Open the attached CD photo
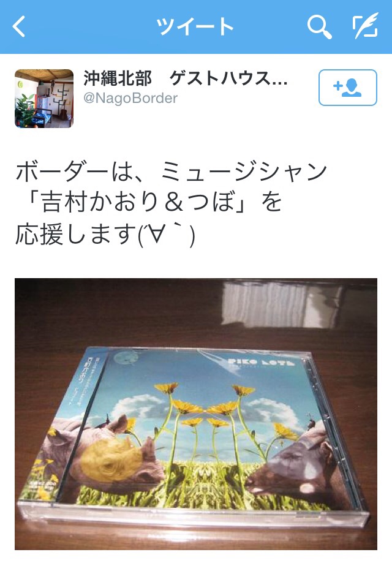This screenshot has width=392, height=563. tap(196, 414)
